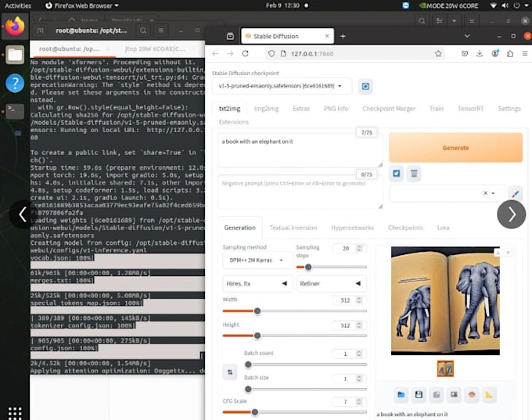Image resolution: width=532 pixels, height=420 pixels.
Task: Open the Extensions tab
Action: [x=234, y=122]
